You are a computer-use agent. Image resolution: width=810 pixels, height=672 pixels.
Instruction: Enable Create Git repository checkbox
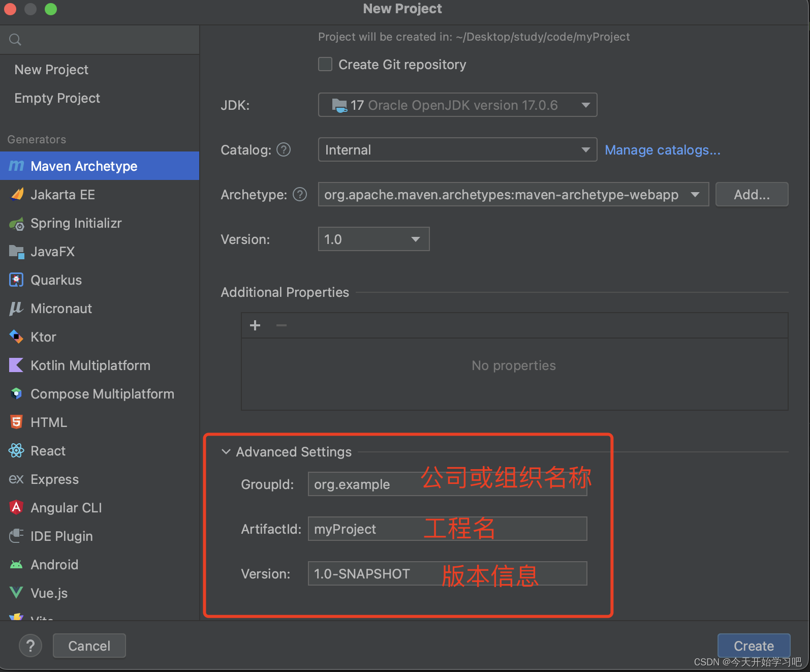(x=325, y=64)
